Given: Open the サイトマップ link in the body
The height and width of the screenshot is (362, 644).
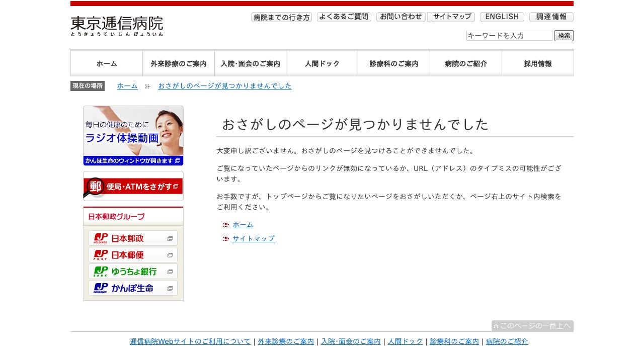Looking at the screenshot, I should (254, 238).
